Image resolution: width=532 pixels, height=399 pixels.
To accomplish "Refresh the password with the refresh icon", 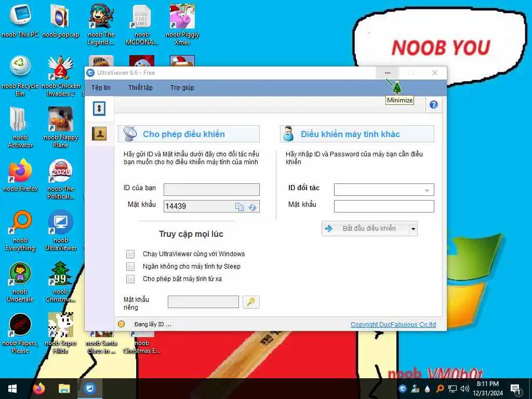I will [x=252, y=207].
